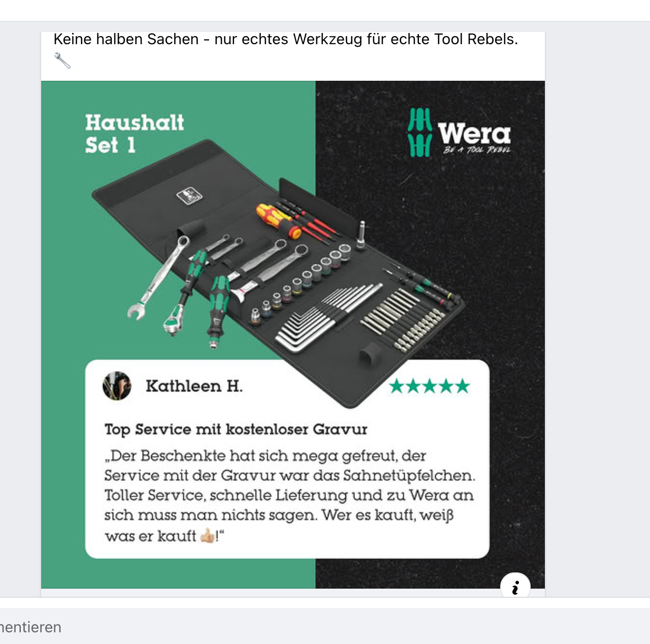This screenshot has width=650, height=644.
Task: Click the ratchet wrench lying on green background
Action: coord(158,278)
